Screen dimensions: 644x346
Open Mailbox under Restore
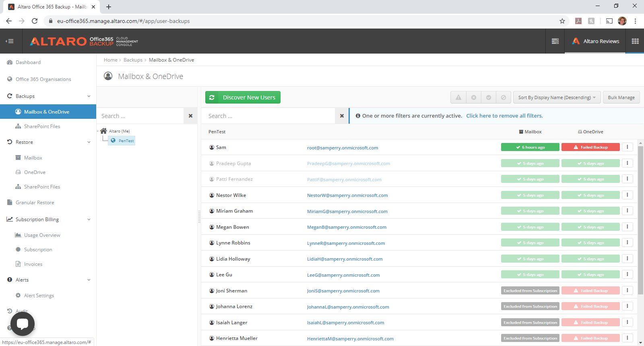(33, 158)
